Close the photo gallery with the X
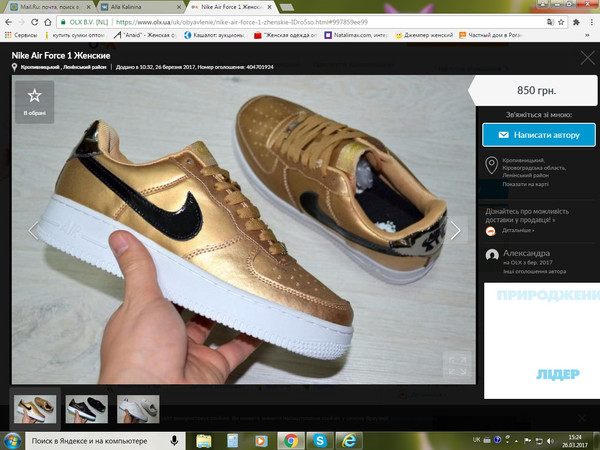The height and width of the screenshot is (450, 600). pyautogui.click(x=587, y=58)
